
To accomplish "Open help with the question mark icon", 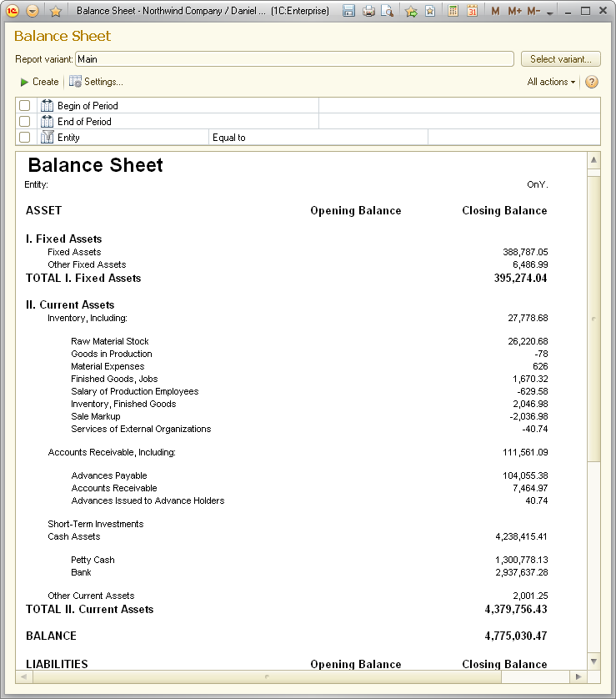I will pyautogui.click(x=592, y=82).
